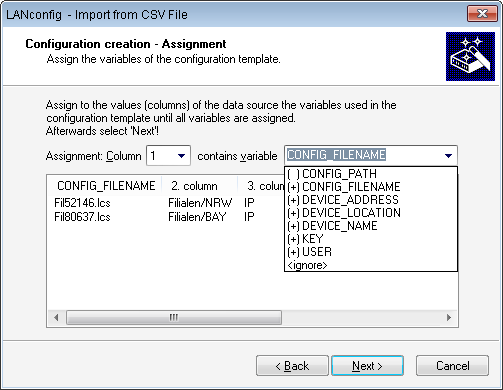
Task: Open the Column number dropdown arrow
Action: click(x=181, y=155)
